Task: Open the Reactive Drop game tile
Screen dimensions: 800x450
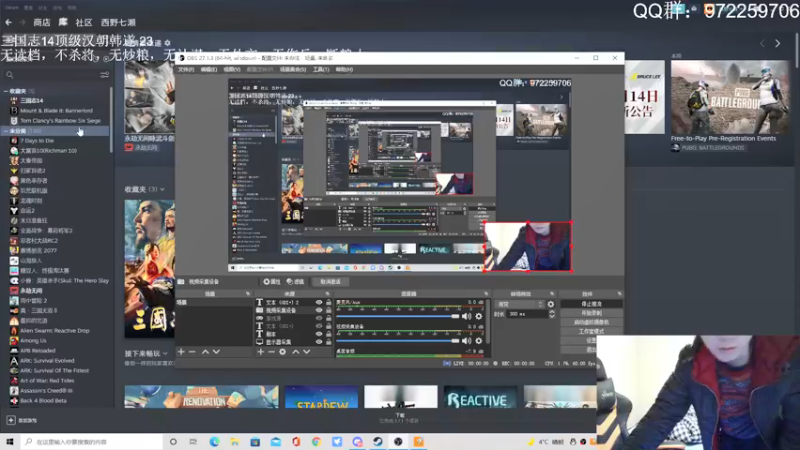Action: [x=480, y=396]
